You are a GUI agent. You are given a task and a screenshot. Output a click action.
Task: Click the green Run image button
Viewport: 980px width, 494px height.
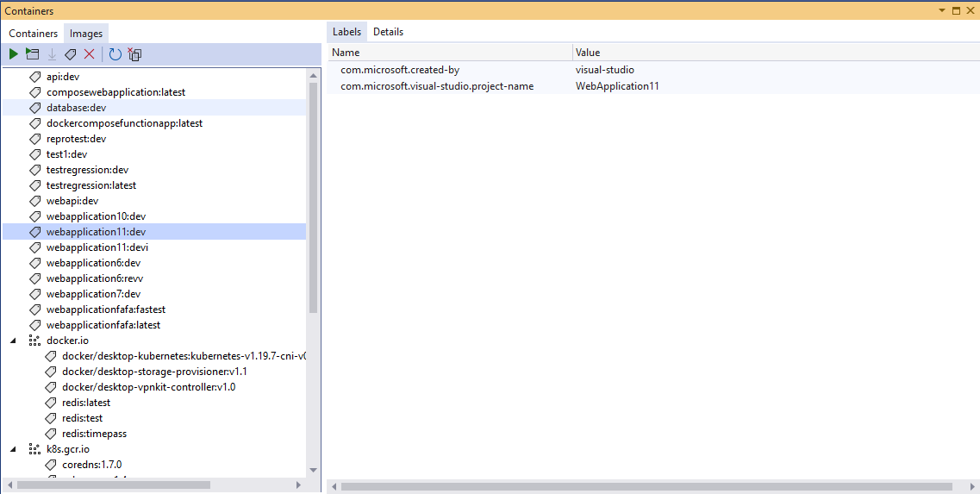pos(13,54)
